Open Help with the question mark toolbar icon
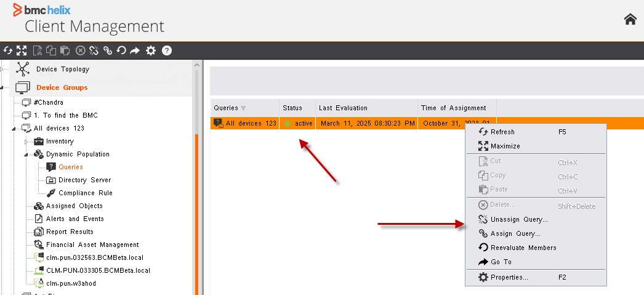Image resolution: width=644 pixels, height=295 pixels. (166, 51)
